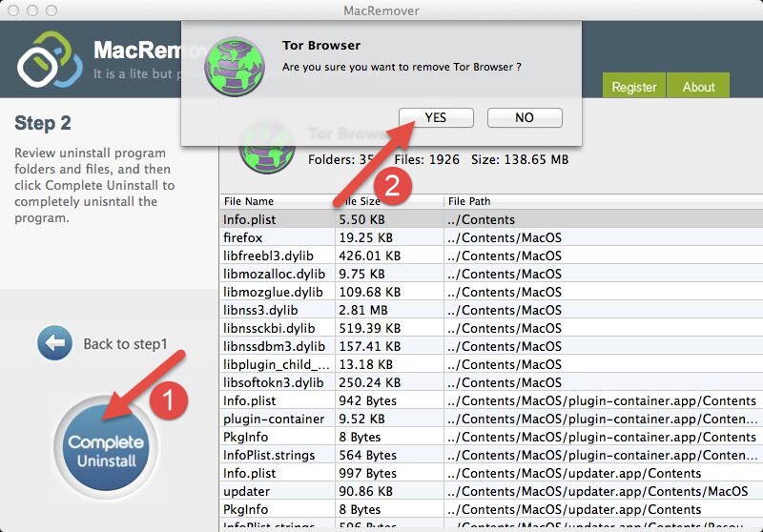Screen dimensions: 763x532
Task: Click the Files: 1926 summary text
Action: click(x=426, y=159)
